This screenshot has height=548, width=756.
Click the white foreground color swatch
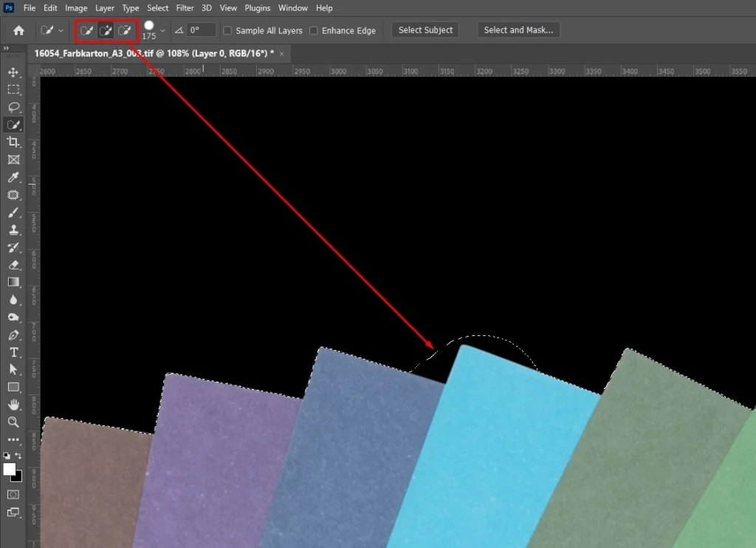(x=10, y=470)
